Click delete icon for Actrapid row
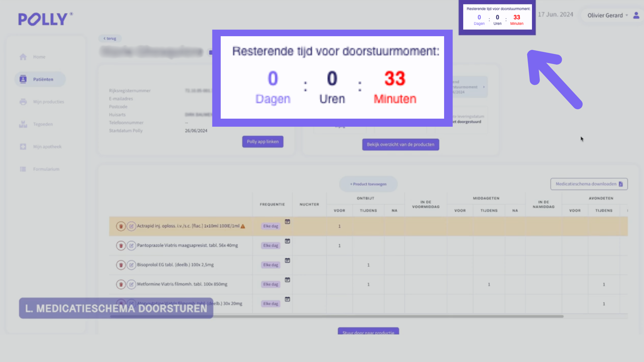644x362 pixels. pos(121,226)
